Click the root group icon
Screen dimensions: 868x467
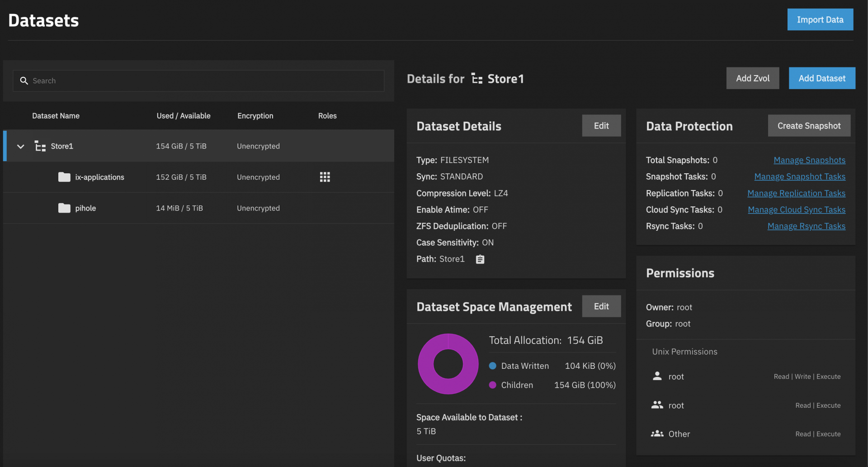click(657, 405)
